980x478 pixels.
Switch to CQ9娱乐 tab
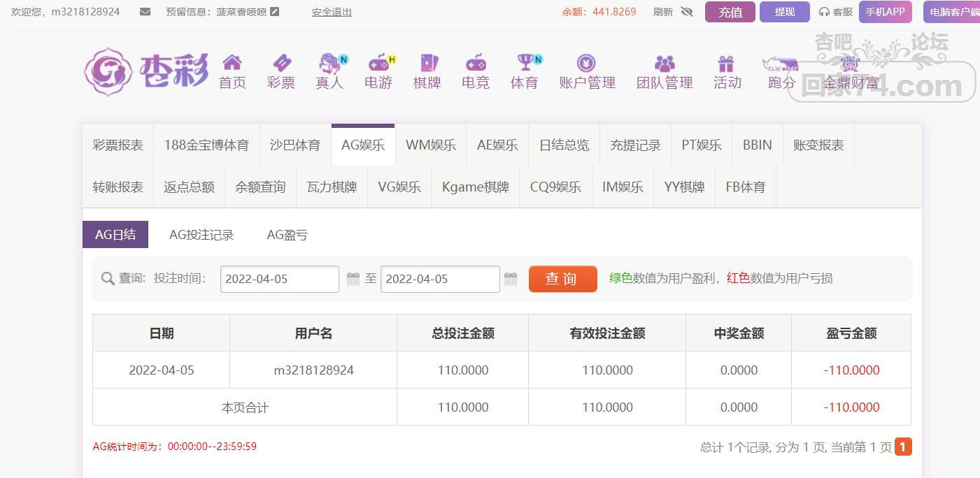pyautogui.click(x=555, y=187)
